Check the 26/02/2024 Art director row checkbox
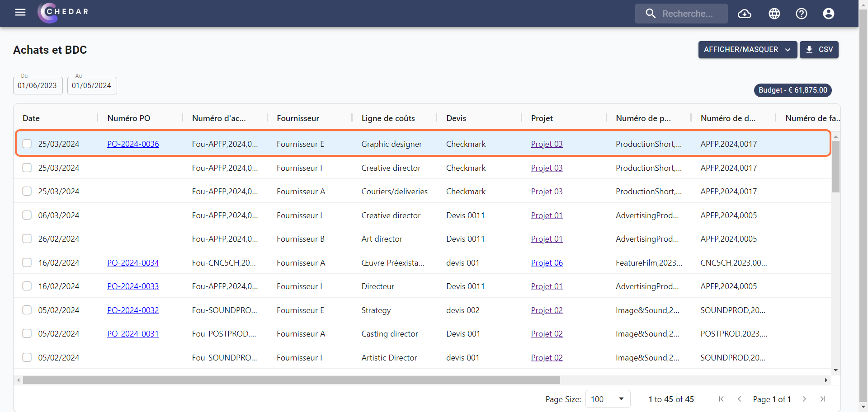This screenshot has width=868, height=412. (x=27, y=239)
